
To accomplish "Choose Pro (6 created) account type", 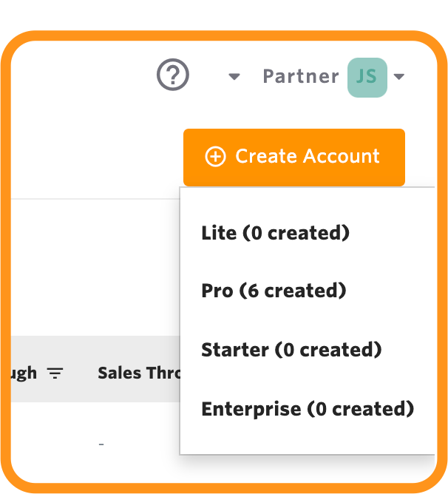I will click(274, 291).
